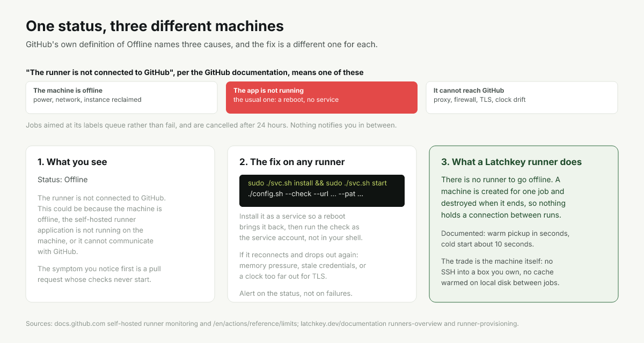Viewport: 644px width, 343px height.
Task: Click the "sudo ./svc.sh install" command line
Action: coord(317,183)
